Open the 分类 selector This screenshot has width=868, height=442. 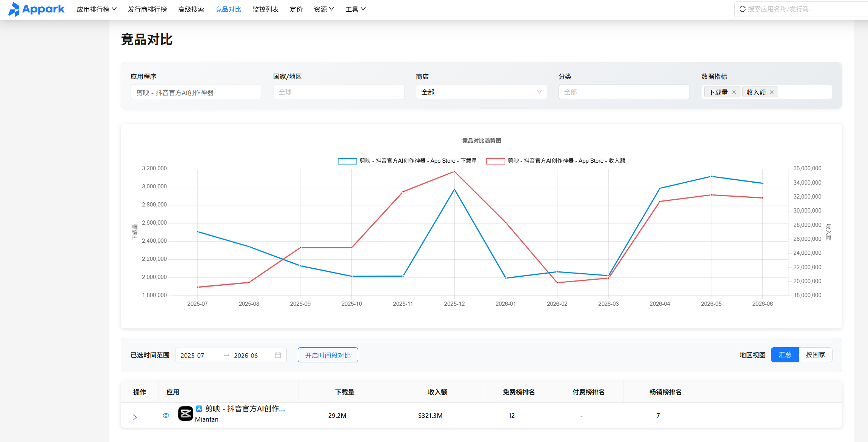coord(624,92)
